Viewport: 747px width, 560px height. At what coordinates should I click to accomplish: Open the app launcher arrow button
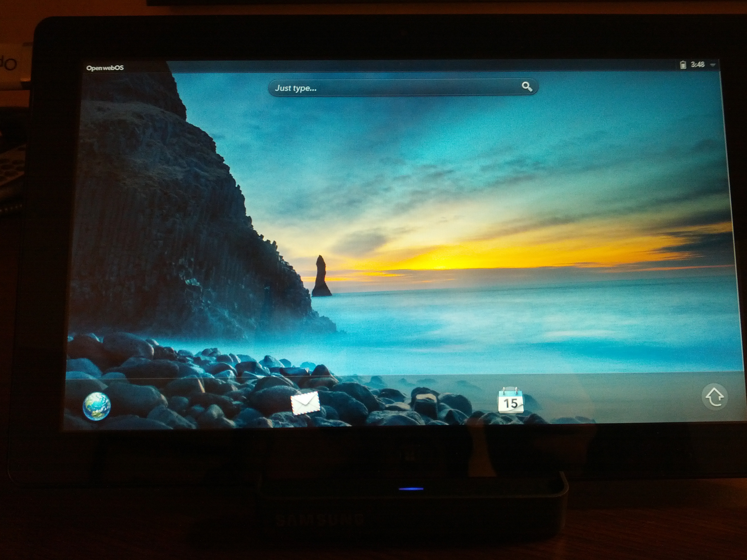pos(715,397)
